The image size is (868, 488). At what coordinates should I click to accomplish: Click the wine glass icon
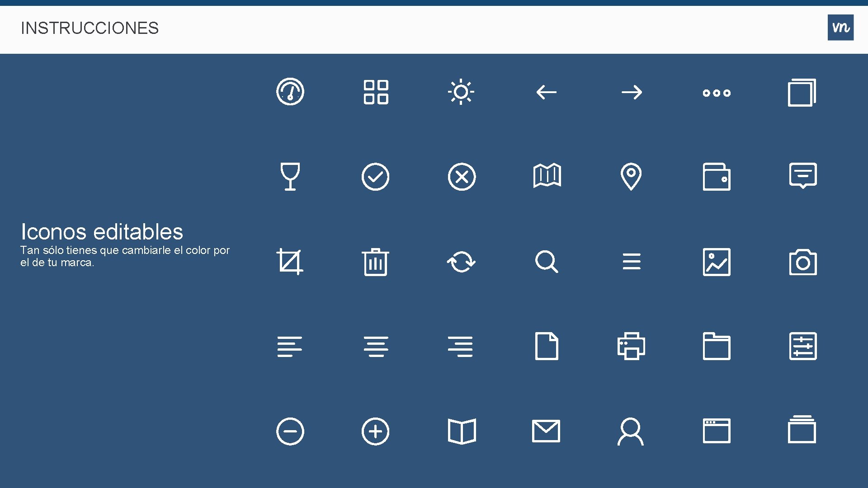pyautogui.click(x=290, y=177)
